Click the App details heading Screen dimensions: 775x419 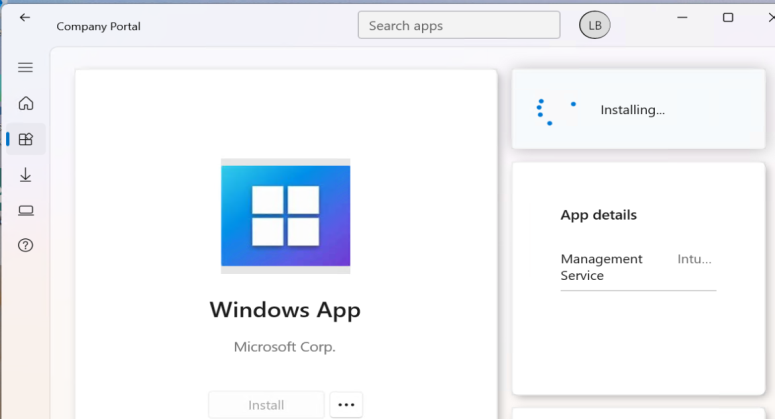point(599,215)
